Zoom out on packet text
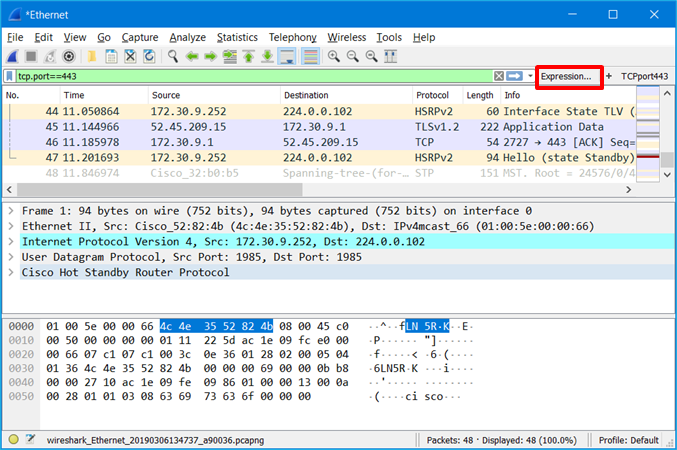Viewport: 677px width, 450px height. click(352, 56)
